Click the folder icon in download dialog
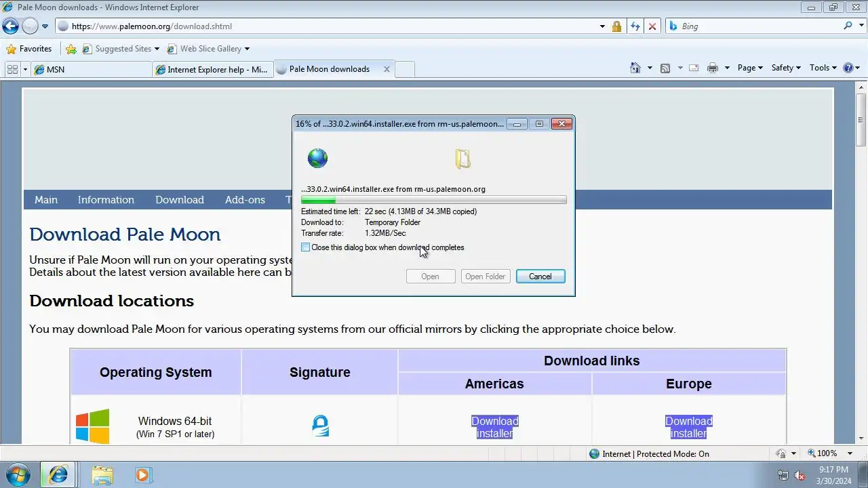Viewport: 868px width, 488px height. tap(462, 159)
